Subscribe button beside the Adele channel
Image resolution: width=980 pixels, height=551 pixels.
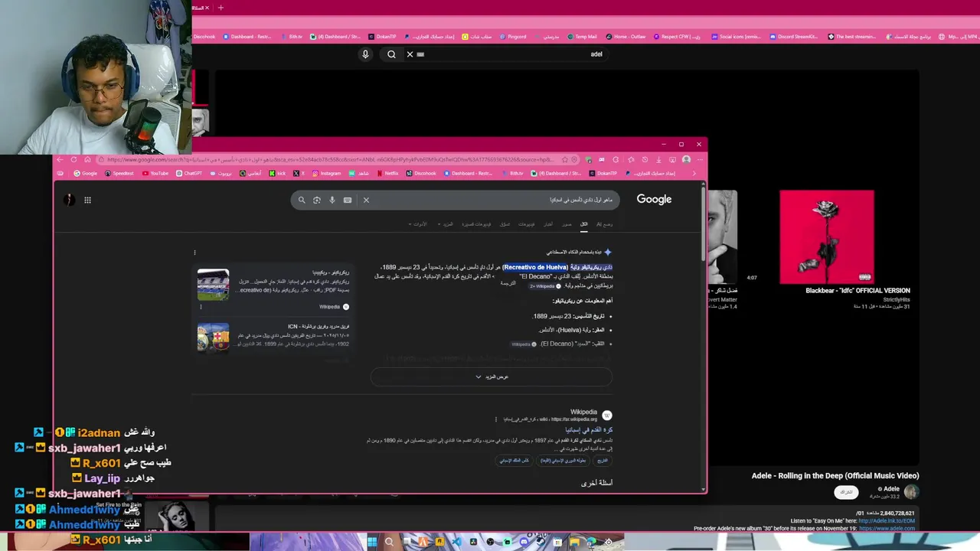pyautogui.click(x=846, y=492)
